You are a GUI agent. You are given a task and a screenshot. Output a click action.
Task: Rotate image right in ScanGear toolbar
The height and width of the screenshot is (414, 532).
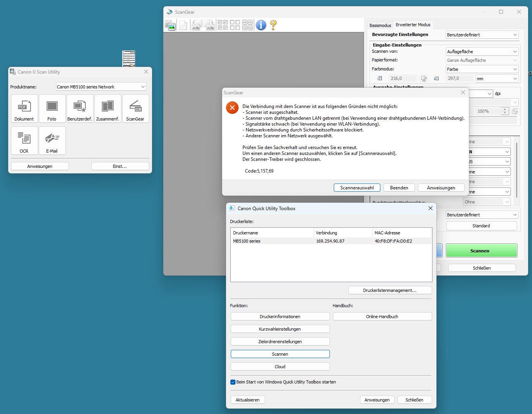point(210,25)
